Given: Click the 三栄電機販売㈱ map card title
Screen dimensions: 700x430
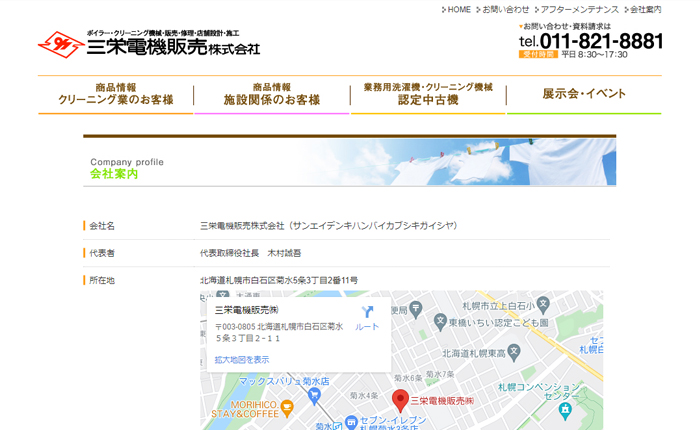Looking at the screenshot, I should pos(247,310).
